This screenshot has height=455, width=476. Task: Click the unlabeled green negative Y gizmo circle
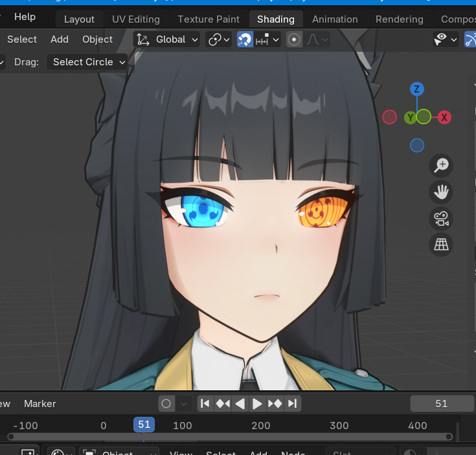pos(424,117)
